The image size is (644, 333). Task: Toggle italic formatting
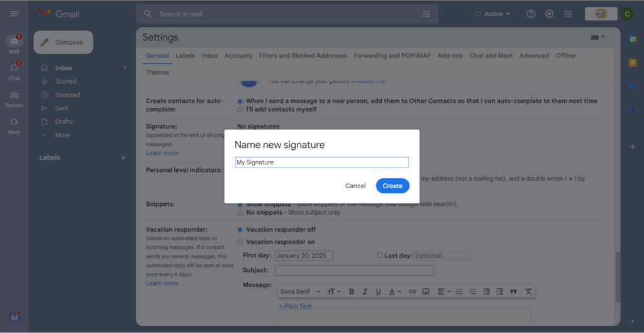click(365, 291)
